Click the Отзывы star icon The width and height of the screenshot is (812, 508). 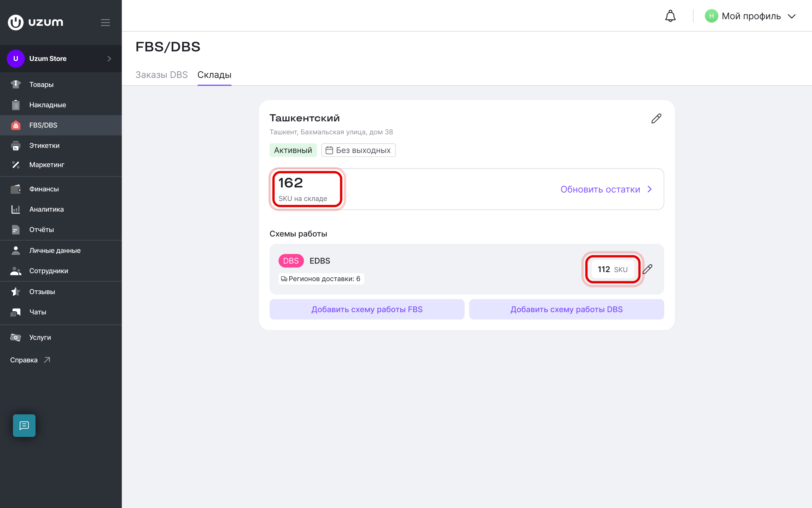(x=16, y=292)
